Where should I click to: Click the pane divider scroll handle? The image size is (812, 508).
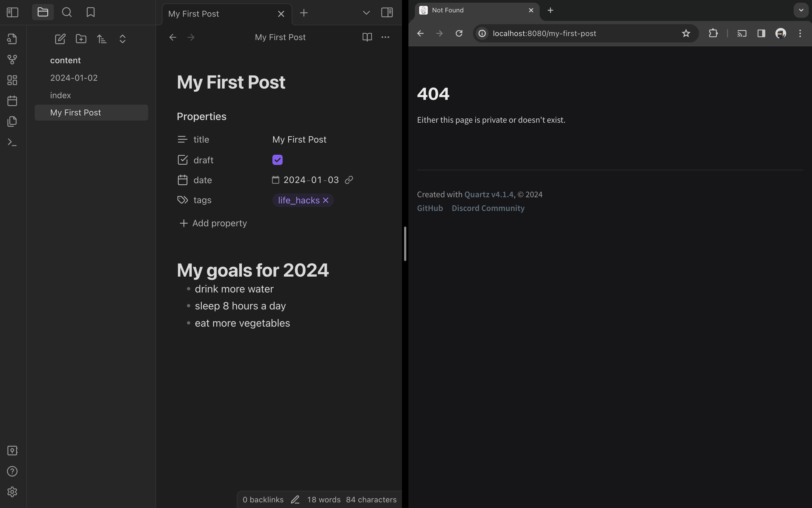coord(405,244)
